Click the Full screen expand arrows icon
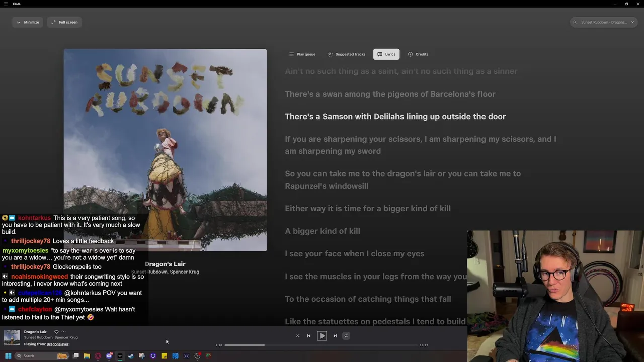The width and height of the screenshot is (644, 362). 53,22
